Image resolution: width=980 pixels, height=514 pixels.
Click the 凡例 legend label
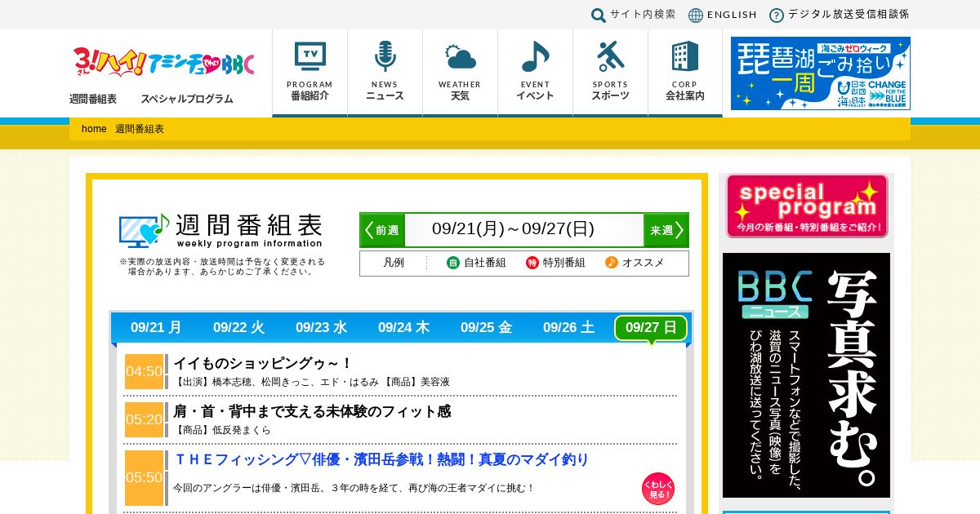coord(394,263)
